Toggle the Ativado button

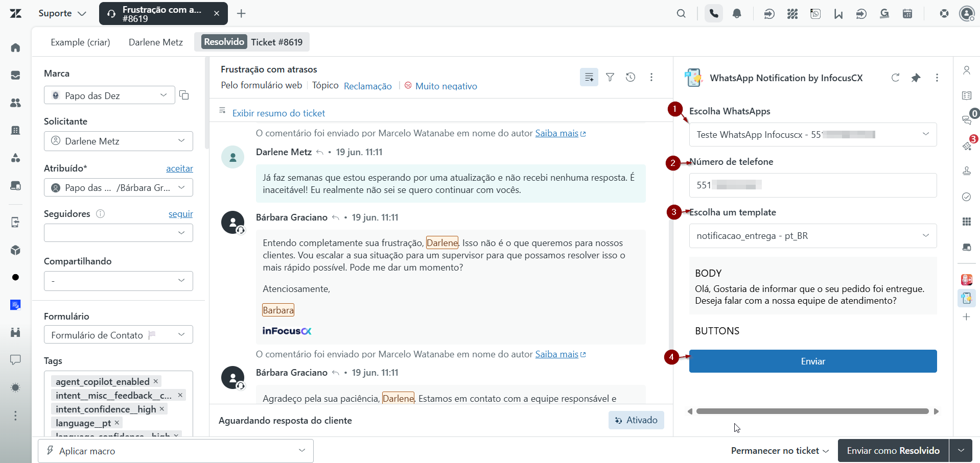tap(636, 420)
